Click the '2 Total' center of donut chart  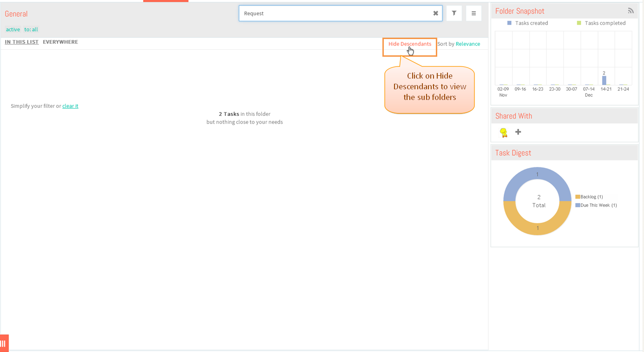tap(539, 201)
